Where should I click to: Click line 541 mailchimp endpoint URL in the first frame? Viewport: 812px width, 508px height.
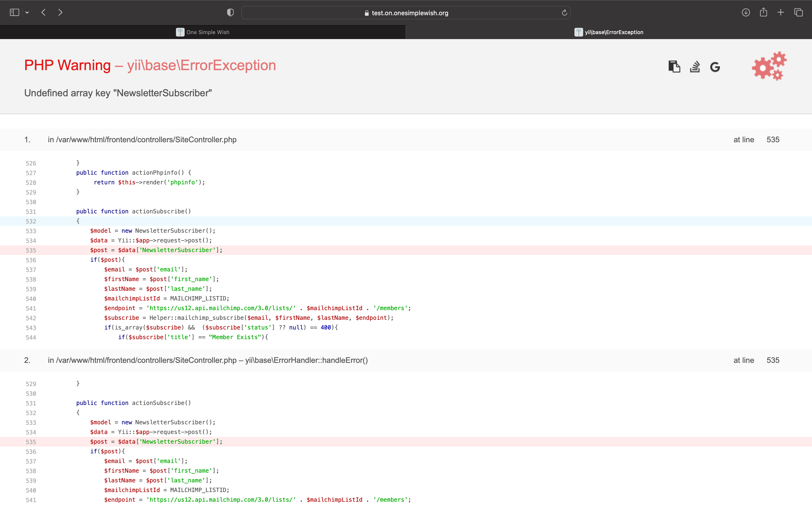(257, 308)
